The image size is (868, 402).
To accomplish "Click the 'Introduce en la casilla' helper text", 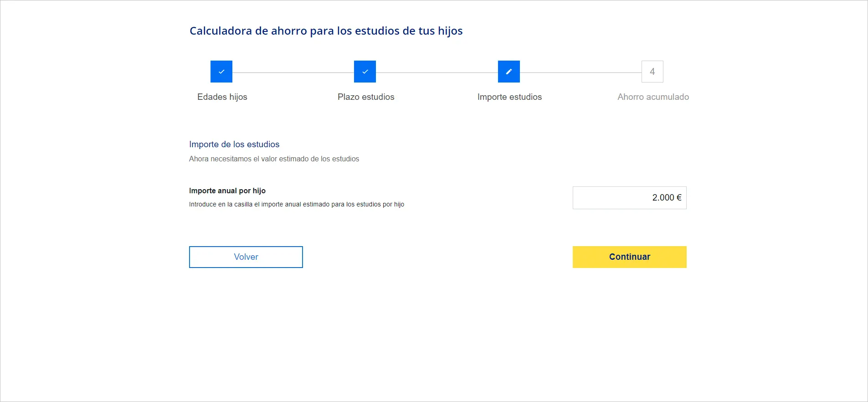I will [297, 205].
